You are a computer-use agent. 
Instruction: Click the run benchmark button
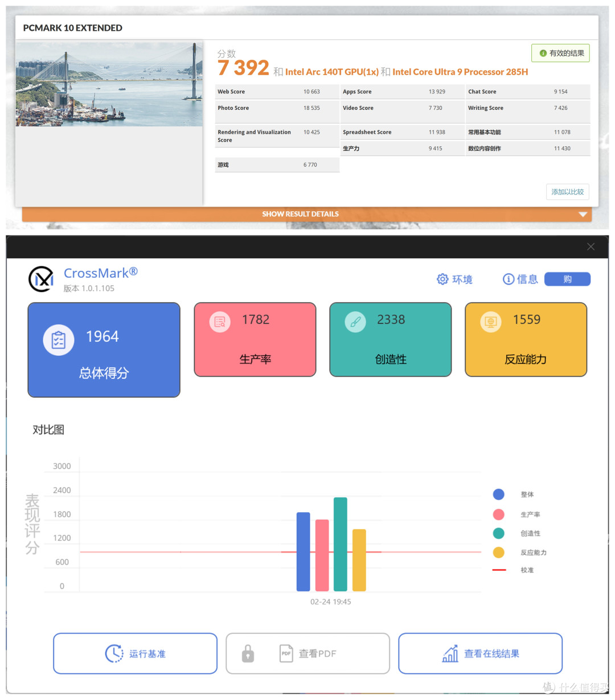coord(136,653)
